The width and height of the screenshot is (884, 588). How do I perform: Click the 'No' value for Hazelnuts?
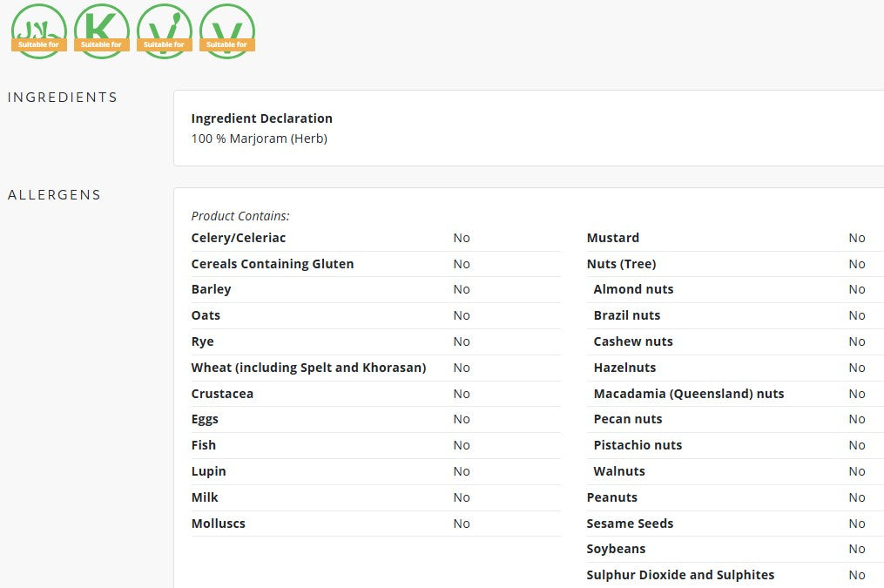click(857, 368)
